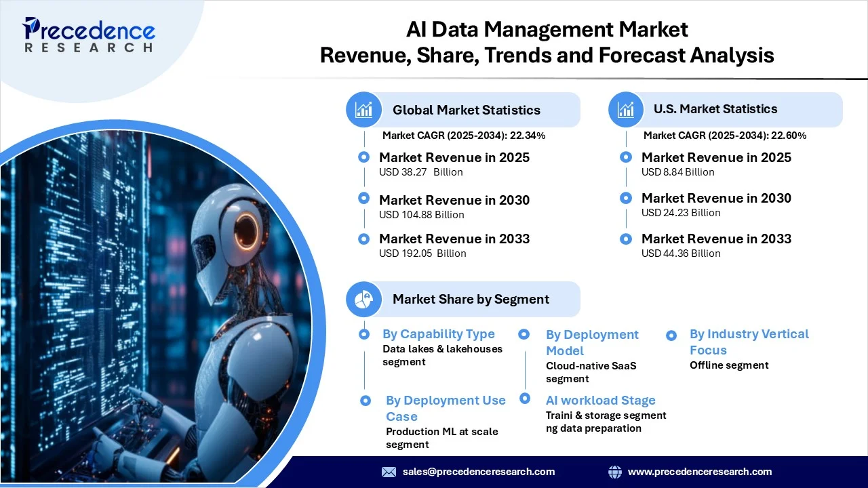This screenshot has height=488, width=868.
Task: Click the USD 8.84 Billion value
Action: tap(678, 172)
